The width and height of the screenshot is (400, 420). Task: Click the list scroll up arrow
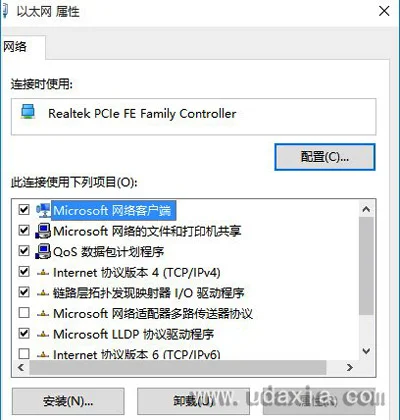(x=366, y=209)
